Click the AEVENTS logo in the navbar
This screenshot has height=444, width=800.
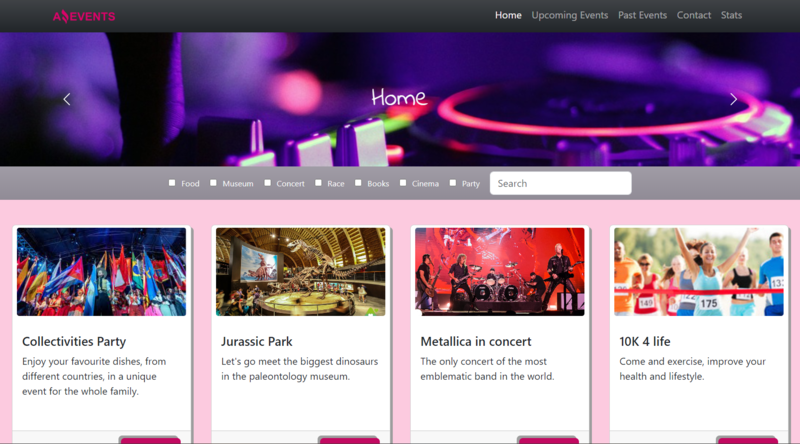[84, 16]
